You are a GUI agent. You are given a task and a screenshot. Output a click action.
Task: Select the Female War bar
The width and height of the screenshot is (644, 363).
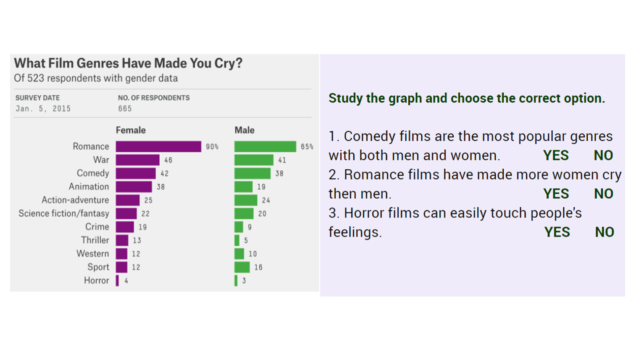pyautogui.click(x=138, y=160)
